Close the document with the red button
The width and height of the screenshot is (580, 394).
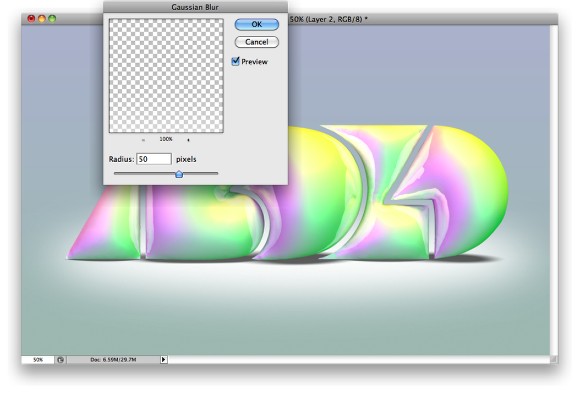[x=31, y=18]
